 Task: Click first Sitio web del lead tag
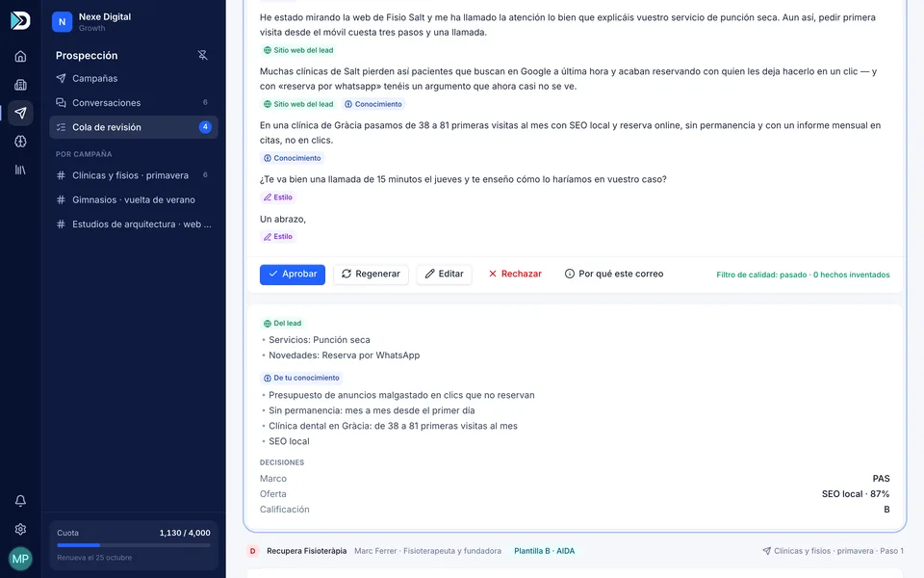pos(298,50)
